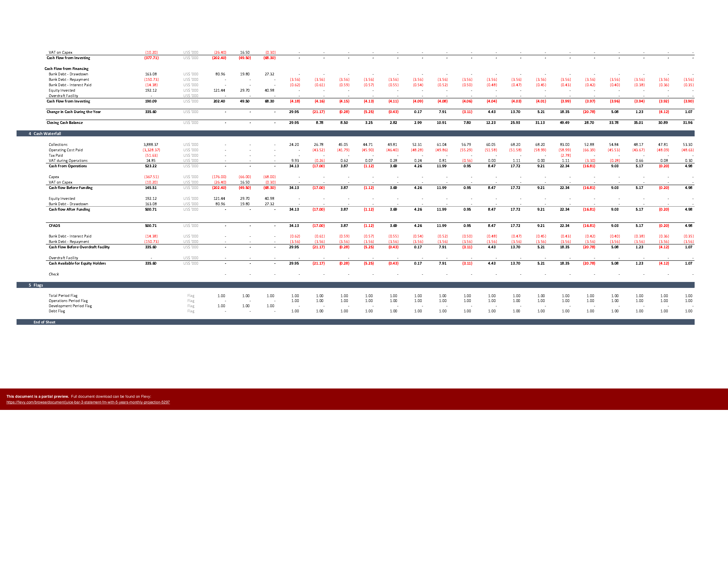Click the Collections value '24.20'
This screenshot has height=562, width=728.
[294, 144]
